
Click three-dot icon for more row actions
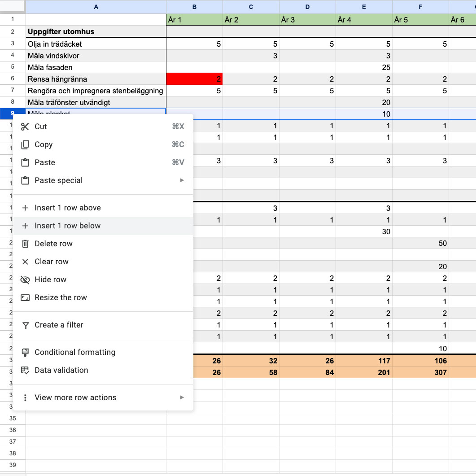coord(25,397)
